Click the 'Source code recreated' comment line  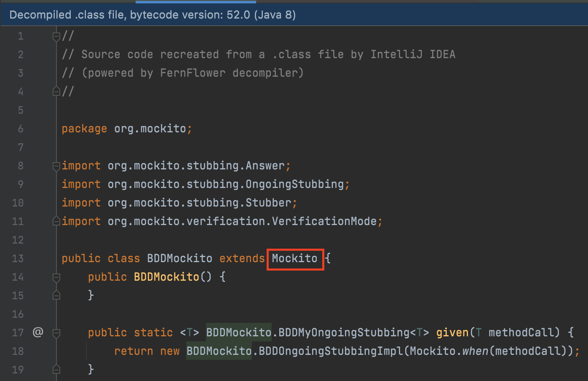pyautogui.click(x=258, y=54)
